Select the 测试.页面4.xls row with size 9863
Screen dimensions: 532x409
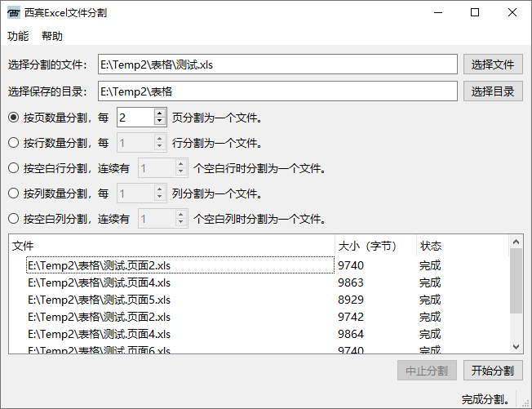(259, 282)
